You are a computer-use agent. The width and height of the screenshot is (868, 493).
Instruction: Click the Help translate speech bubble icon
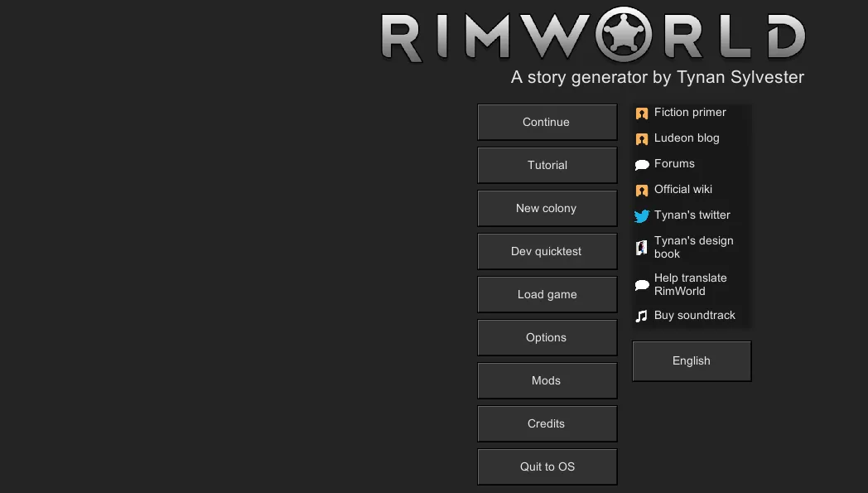[641, 285]
